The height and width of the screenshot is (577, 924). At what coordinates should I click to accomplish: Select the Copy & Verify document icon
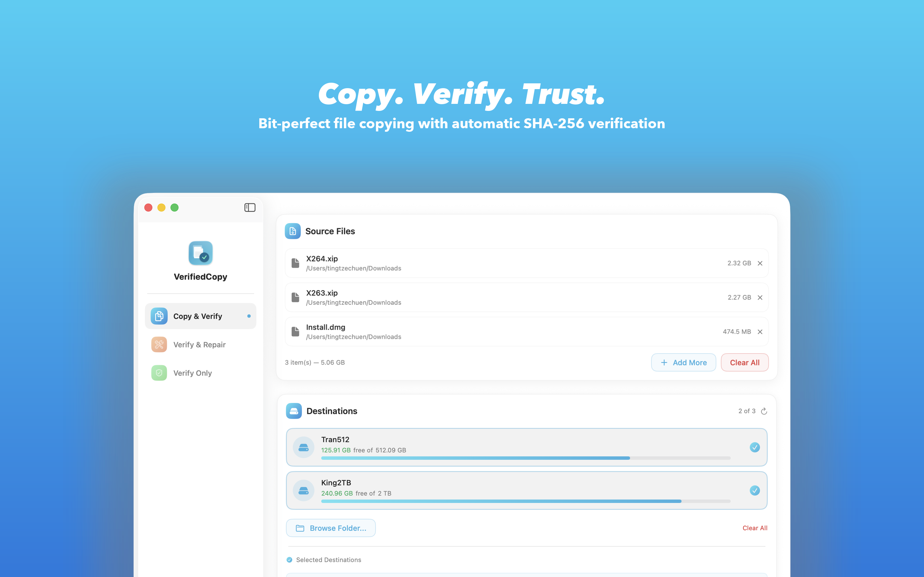pyautogui.click(x=159, y=316)
